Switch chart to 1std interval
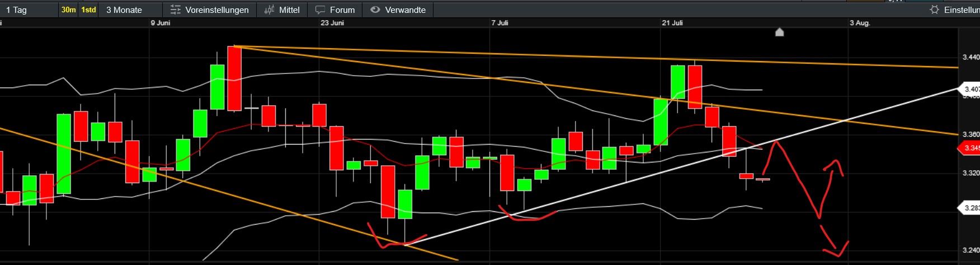980x265 pixels. coord(88,10)
